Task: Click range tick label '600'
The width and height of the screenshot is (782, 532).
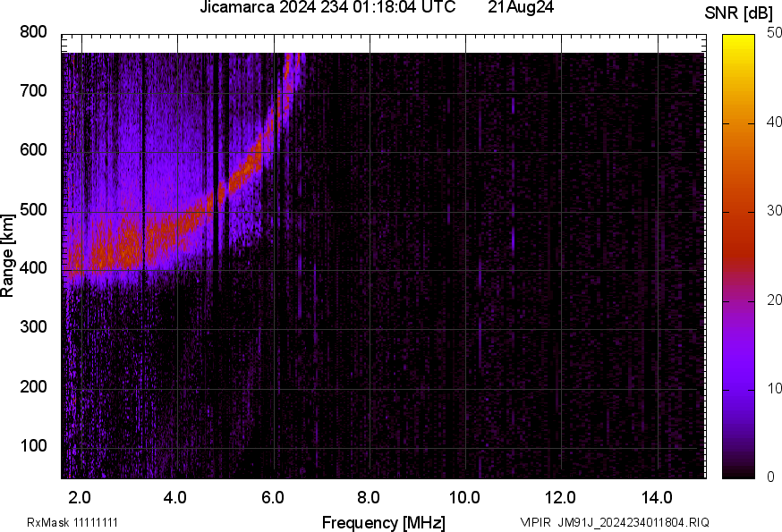Action: pos(33,149)
